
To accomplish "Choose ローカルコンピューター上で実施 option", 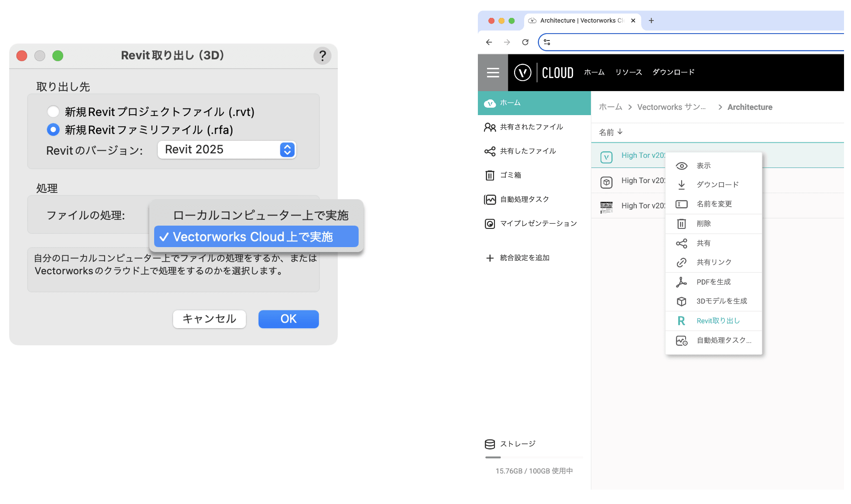I will (261, 215).
